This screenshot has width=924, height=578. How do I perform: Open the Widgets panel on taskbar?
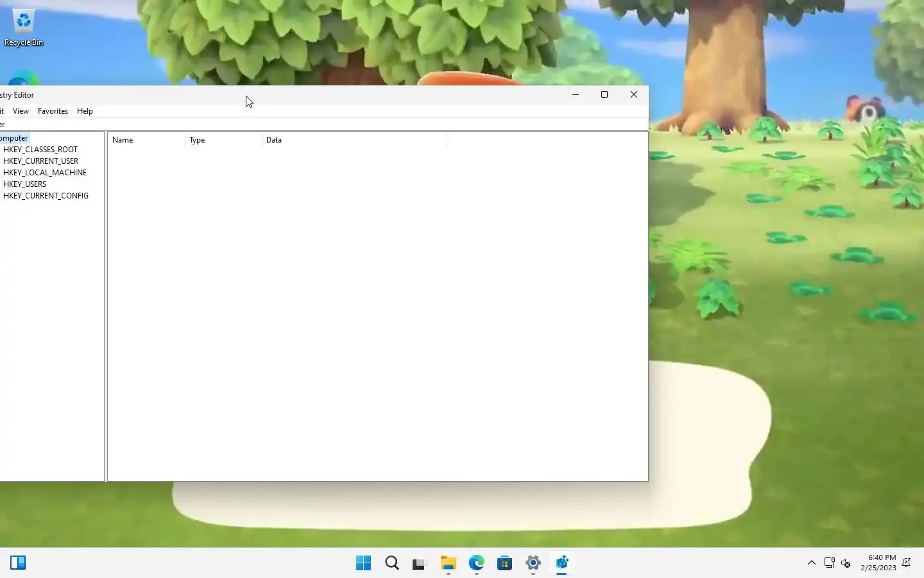[18, 563]
